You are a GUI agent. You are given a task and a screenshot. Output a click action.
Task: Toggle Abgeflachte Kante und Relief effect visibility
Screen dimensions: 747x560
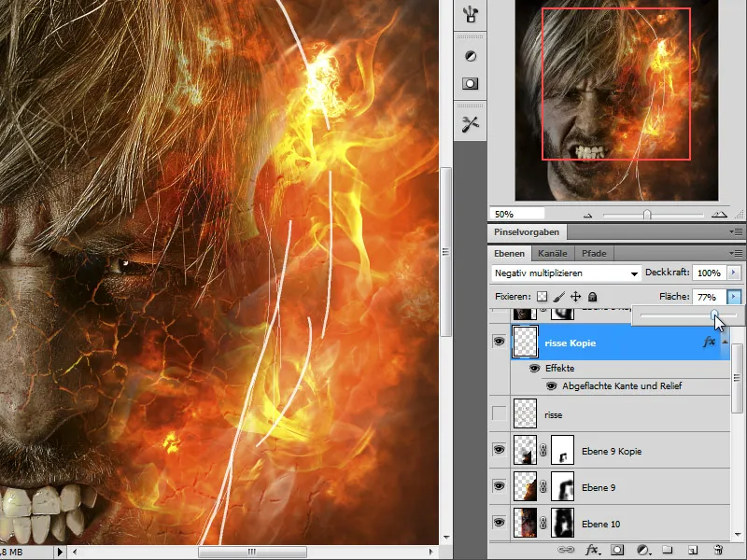(551, 385)
